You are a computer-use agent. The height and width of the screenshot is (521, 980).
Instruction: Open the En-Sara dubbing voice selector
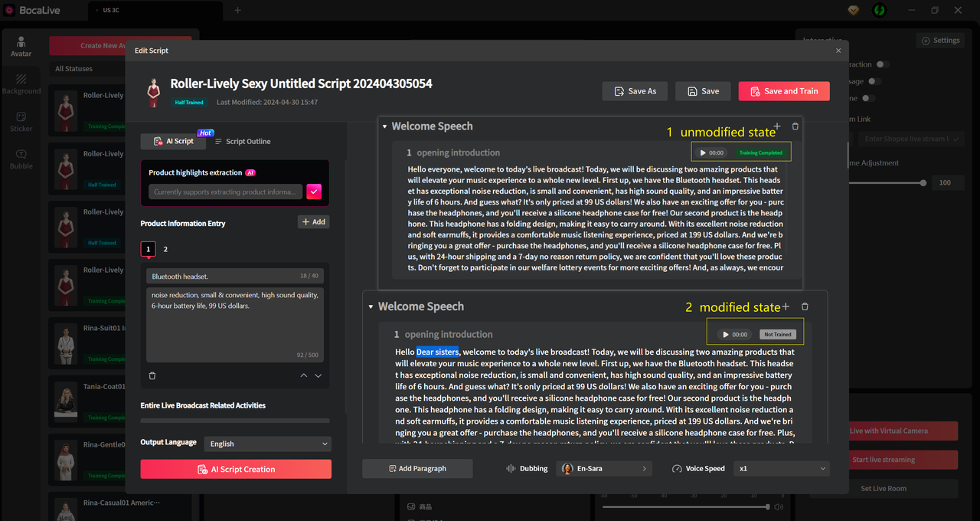[x=604, y=468]
